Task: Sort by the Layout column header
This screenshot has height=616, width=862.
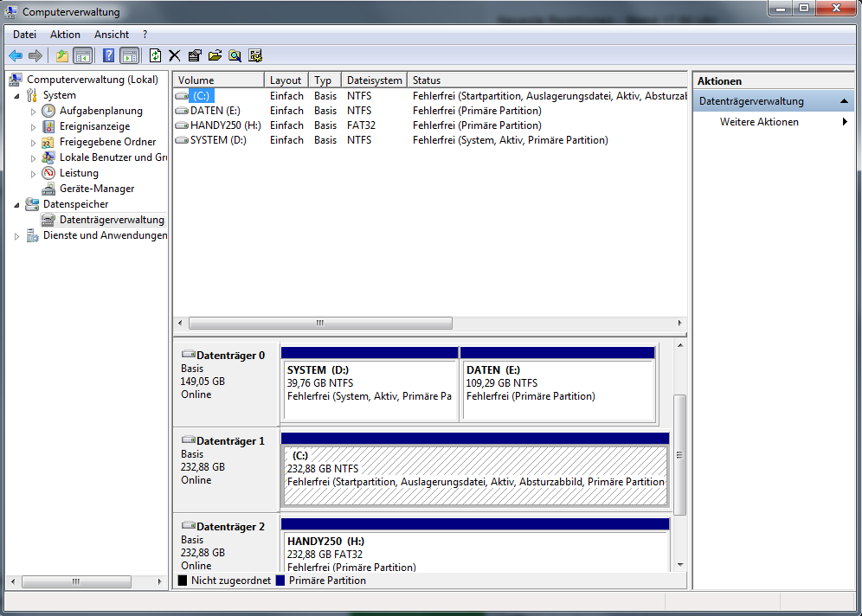Action: [286, 80]
